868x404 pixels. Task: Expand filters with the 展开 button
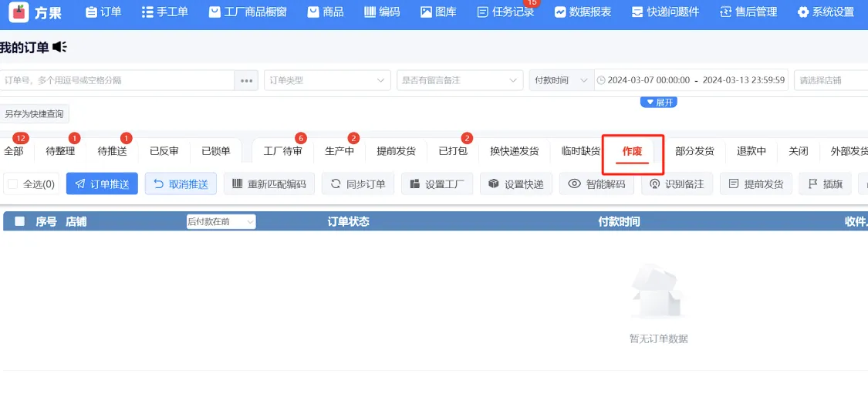[x=659, y=103]
